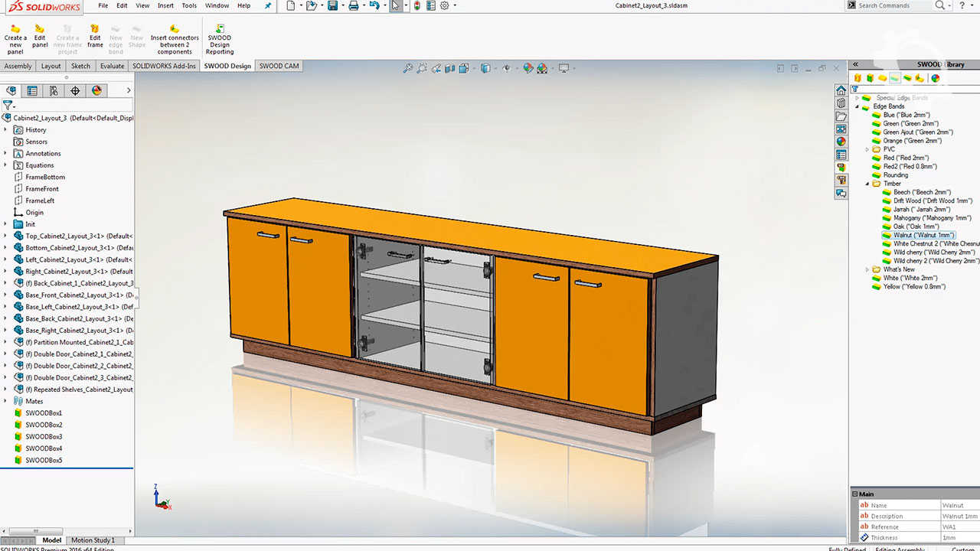
Task: Toggle the pin icon beside Help menu
Action: 267,5
